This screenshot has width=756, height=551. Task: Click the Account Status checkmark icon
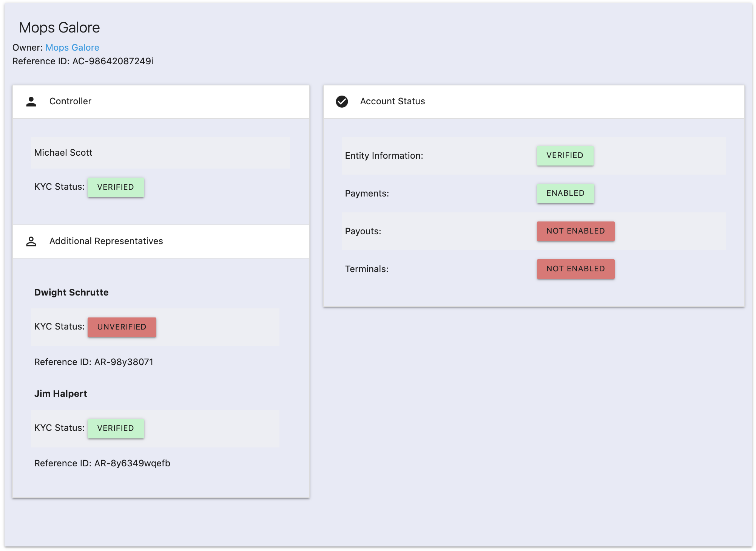click(x=342, y=101)
